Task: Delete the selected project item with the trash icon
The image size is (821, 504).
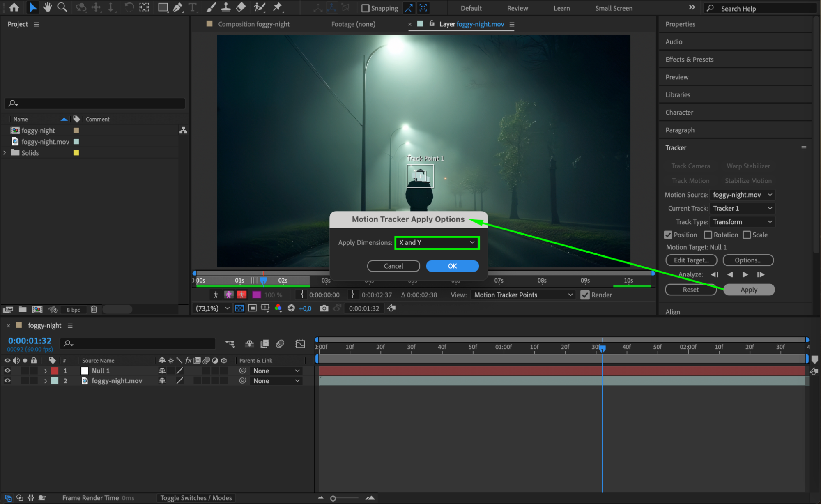Action: [x=94, y=309]
